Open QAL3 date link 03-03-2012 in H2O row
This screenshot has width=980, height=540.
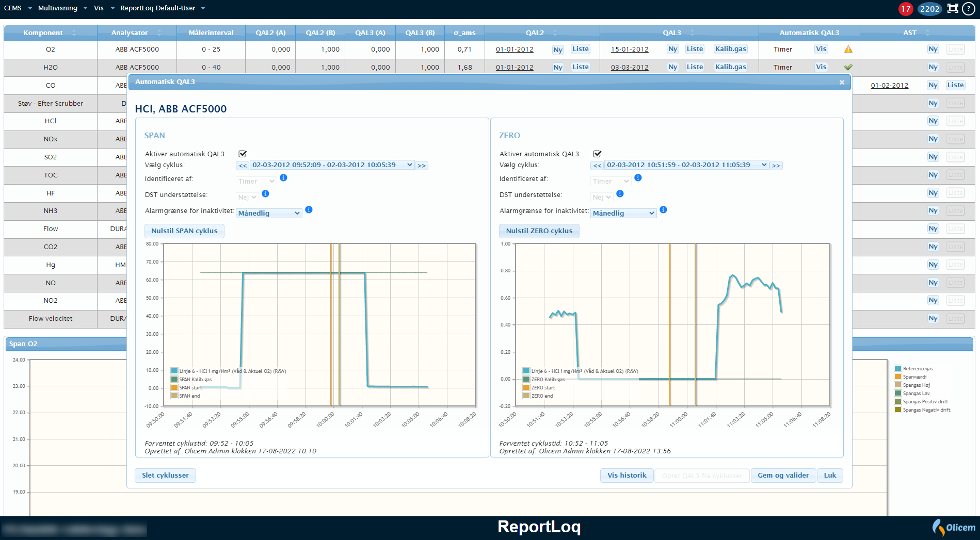tap(630, 68)
